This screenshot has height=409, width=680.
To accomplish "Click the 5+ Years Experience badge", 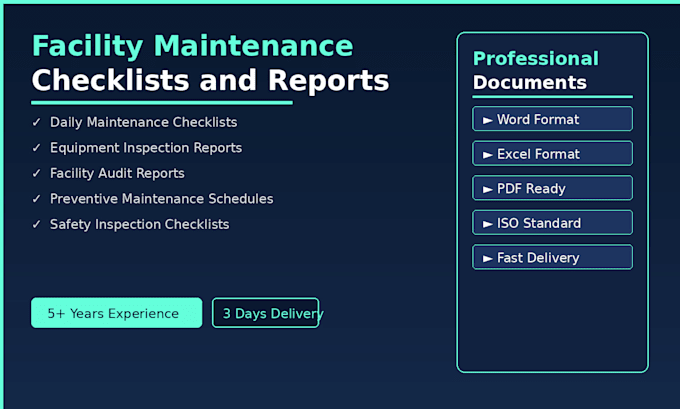I will point(116,313).
